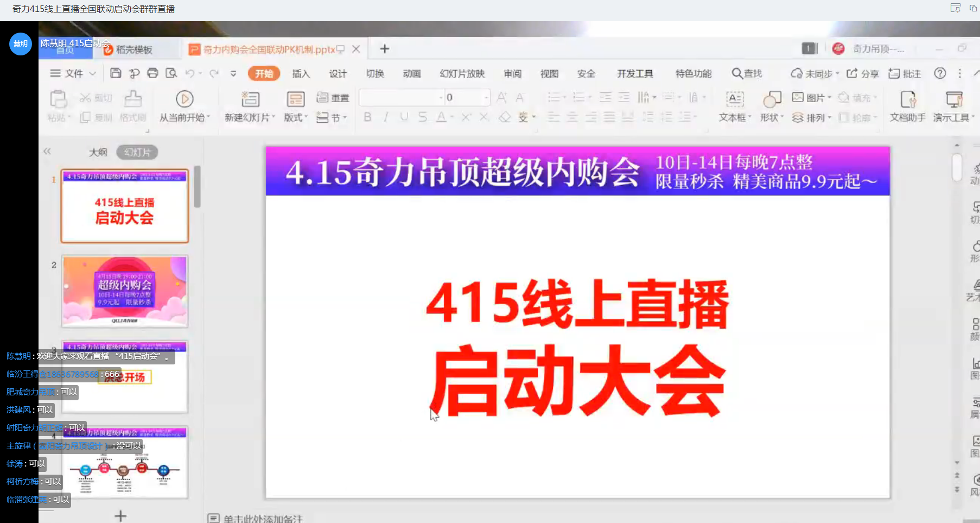Select slide 2 thumbnail in slide panel
Image resolution: width=980 pixels, height=523 pixels.
pos(124,291)
